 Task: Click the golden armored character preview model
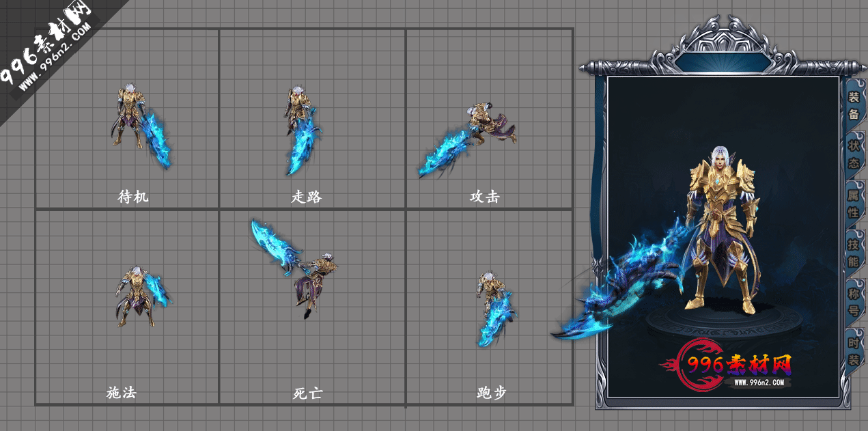[x=722, y=230]
